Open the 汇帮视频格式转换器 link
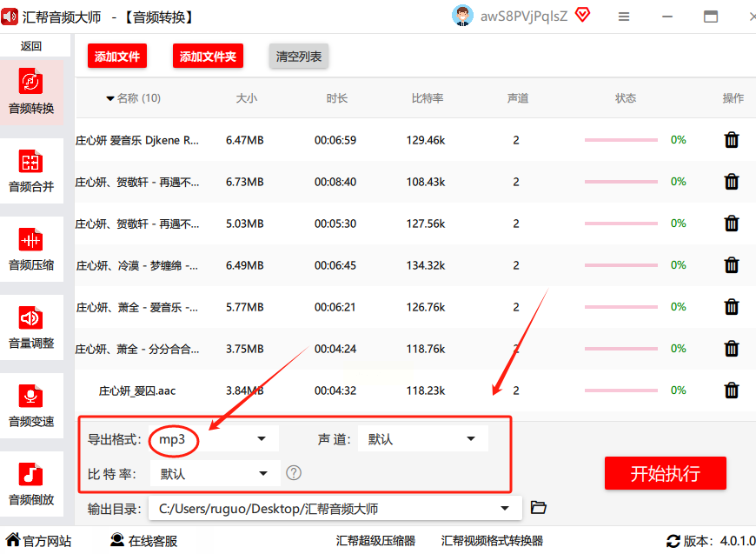 click(x=492, y=541)
